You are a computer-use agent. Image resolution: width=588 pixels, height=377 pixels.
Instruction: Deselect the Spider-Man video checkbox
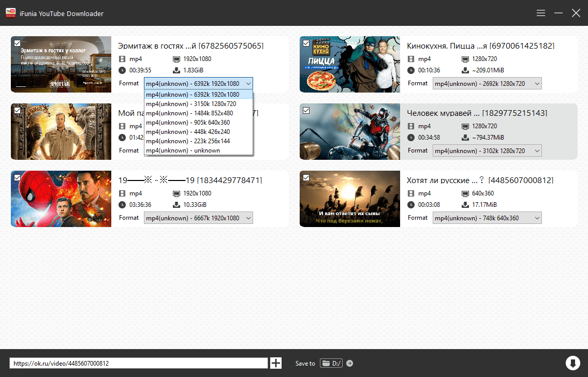click(17, 177)
